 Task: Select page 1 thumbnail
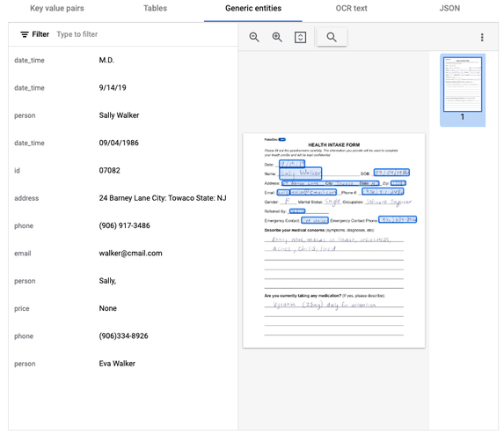point(463,90)
